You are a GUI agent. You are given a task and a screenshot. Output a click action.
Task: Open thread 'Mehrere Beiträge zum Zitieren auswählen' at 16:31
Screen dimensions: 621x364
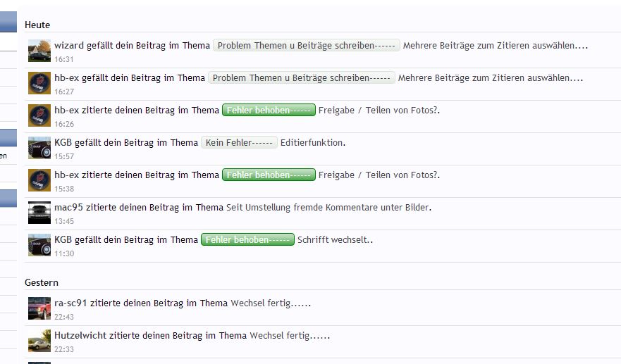496,46
